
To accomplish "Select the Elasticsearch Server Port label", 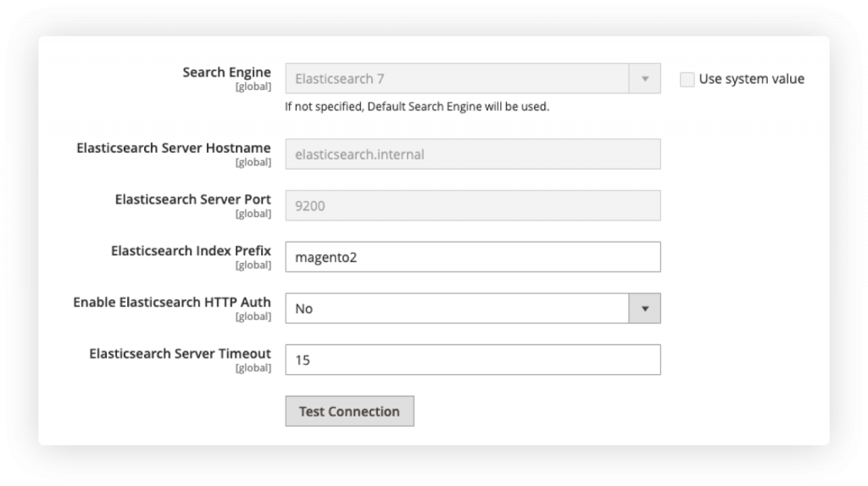I will (192, 199).
